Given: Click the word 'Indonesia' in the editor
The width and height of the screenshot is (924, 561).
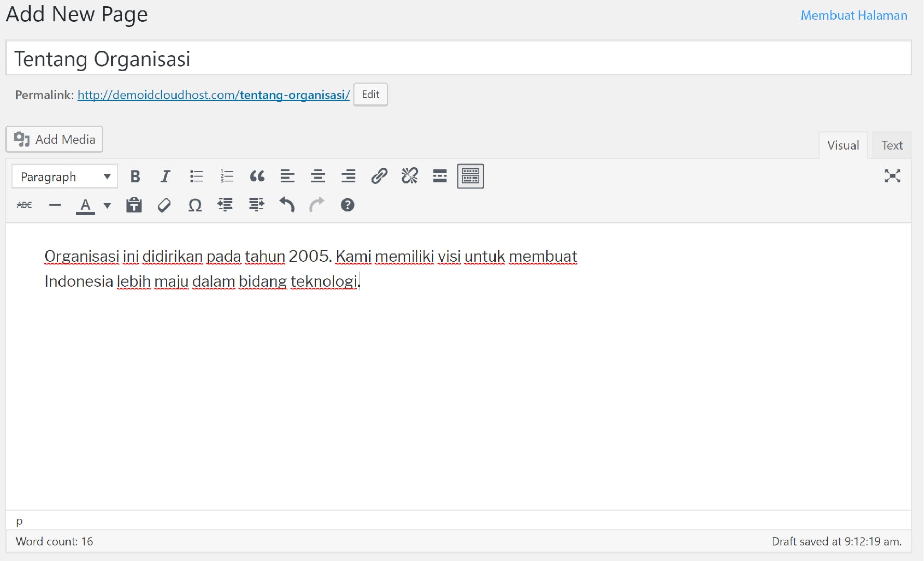Looking at the screenshot, I should pyautogui.click(x=78, y=282).
